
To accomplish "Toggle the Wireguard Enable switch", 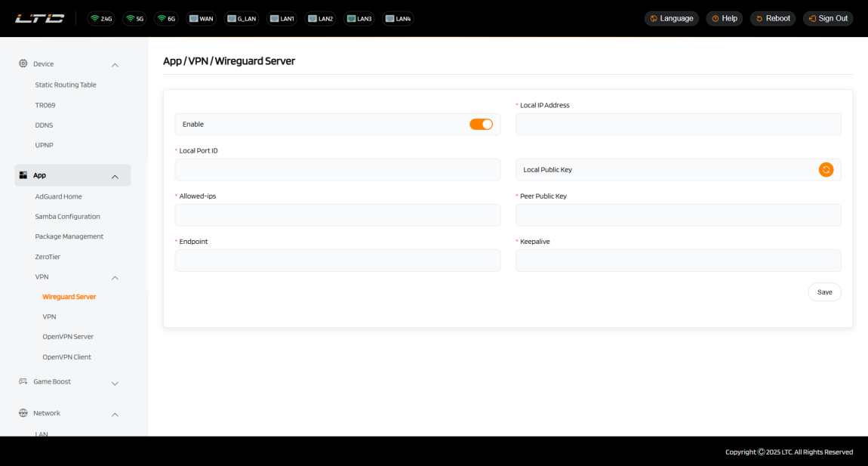I will point(481,125).
